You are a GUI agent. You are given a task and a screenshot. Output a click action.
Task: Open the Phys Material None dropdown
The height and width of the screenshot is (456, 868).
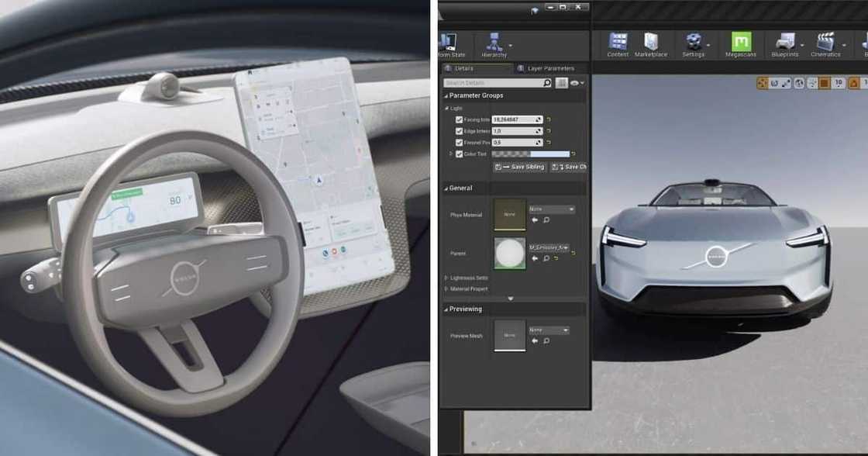click(x=551, y=209)
